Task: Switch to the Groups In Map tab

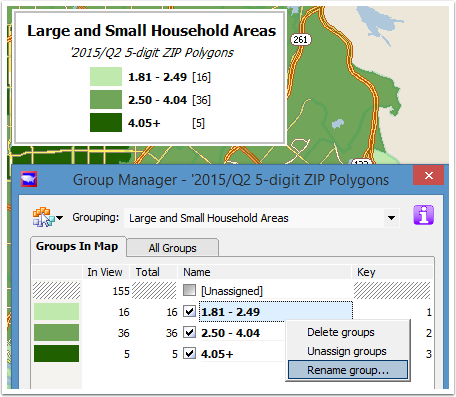Action: [77, 246]
